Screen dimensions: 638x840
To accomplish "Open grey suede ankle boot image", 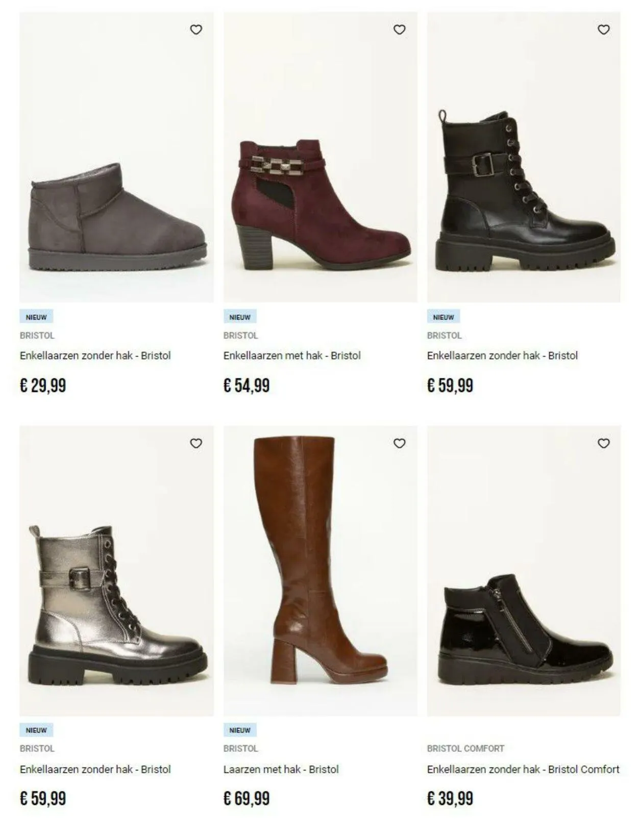I will click(116, 158).
